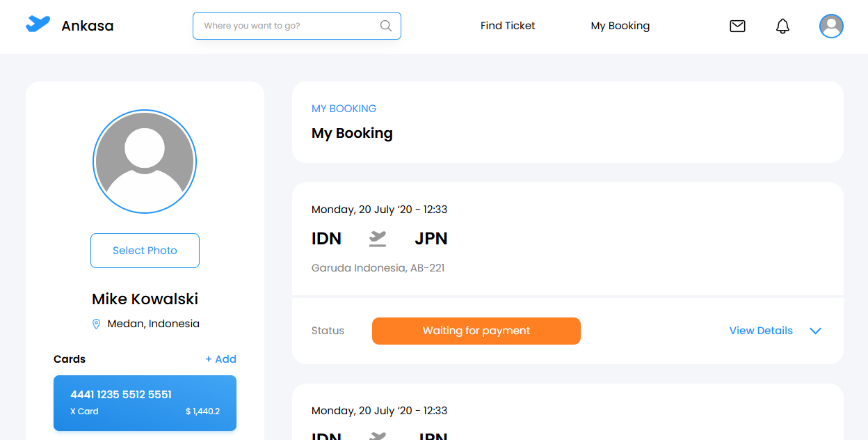868x440 pixels.
Task: Open the notifications bell icon
Action: pyautogui.click(x=782, y=26)
